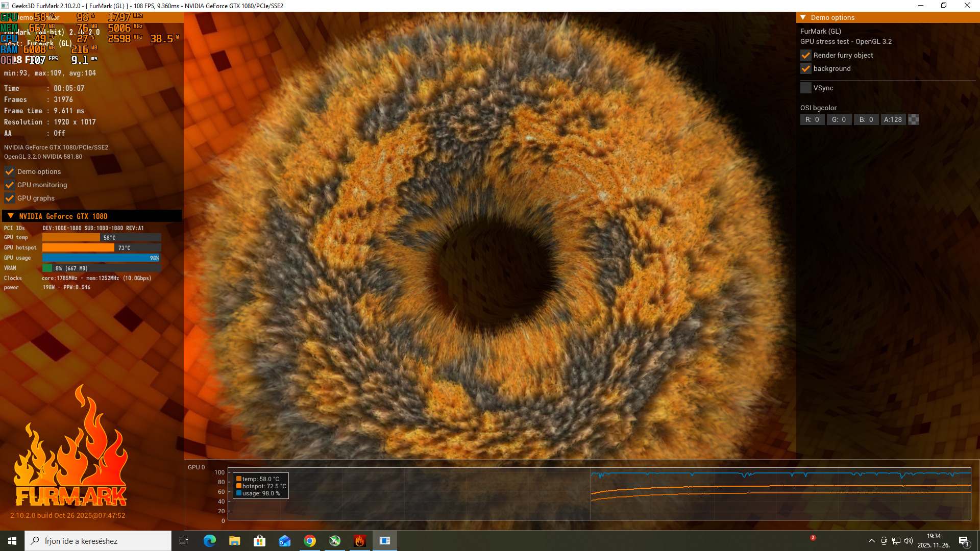Image resolution: width=980 pixels, height=551 pixels.
Task: Toggle the GPU graphs checkbox
Action: pos(10,198)
